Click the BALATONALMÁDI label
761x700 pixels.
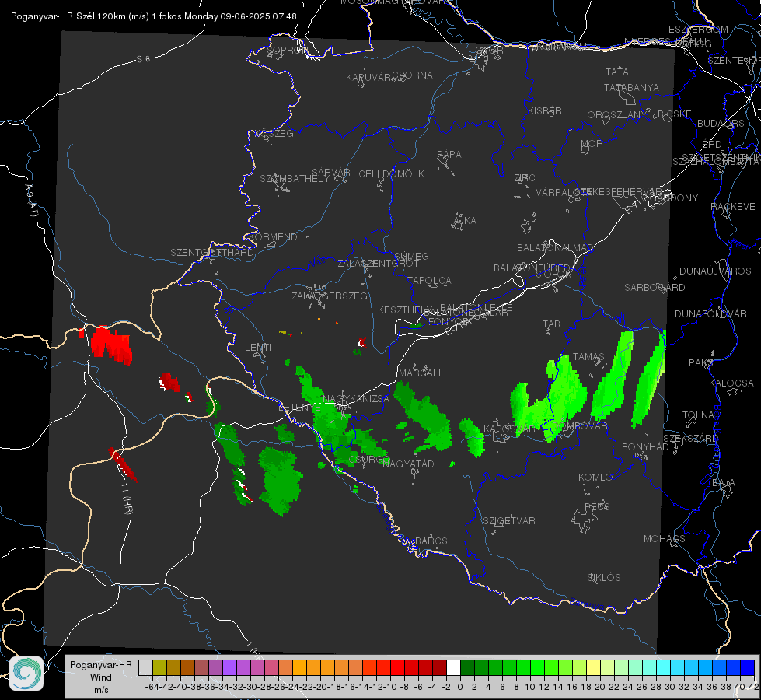click(x=557, y=248)
